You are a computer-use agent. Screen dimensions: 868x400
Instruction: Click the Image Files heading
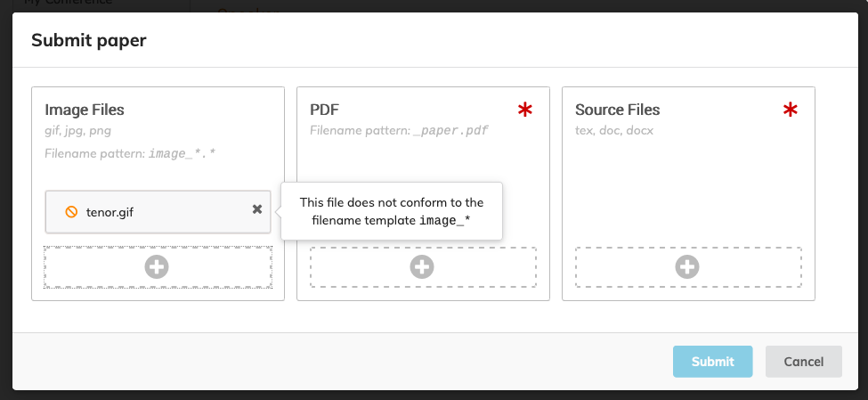[x=85, y=110]
